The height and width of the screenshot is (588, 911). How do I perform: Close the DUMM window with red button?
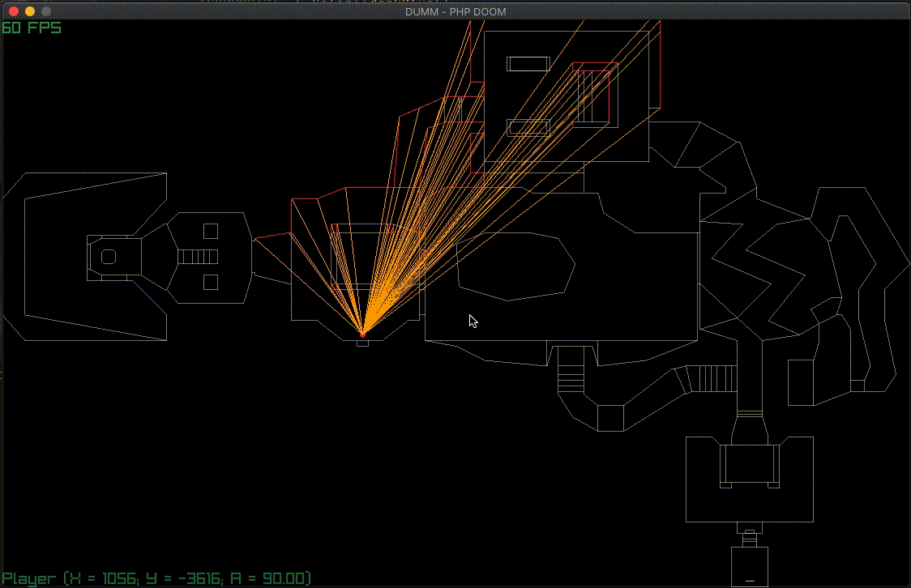14,11
